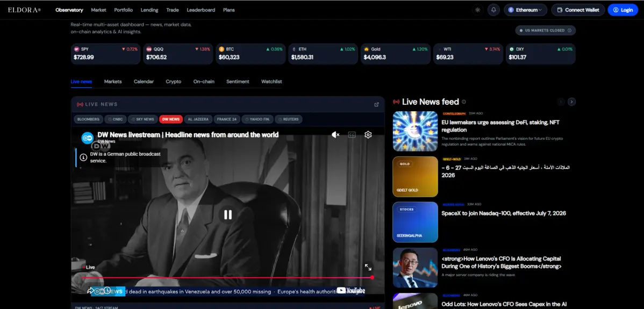The height and width of the screenshot is (309, 644).
Task: Go to previous news feed page arrow
Action: (x=561, y=102)
